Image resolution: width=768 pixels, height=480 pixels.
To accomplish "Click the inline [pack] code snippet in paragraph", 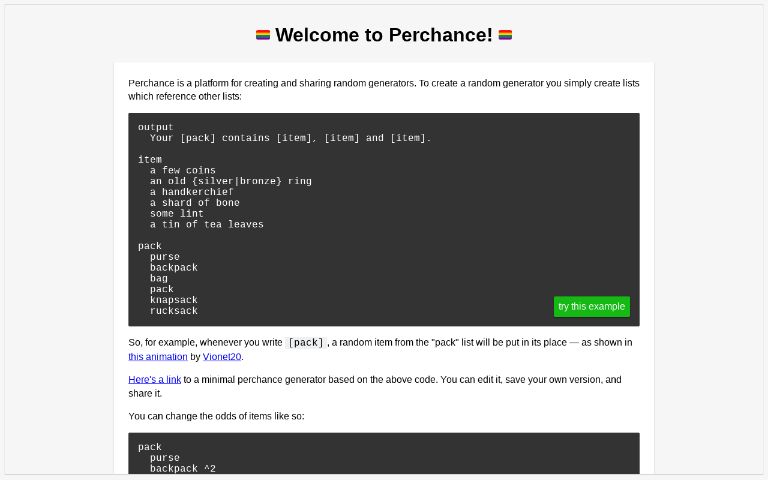I will tap(305, 343).
